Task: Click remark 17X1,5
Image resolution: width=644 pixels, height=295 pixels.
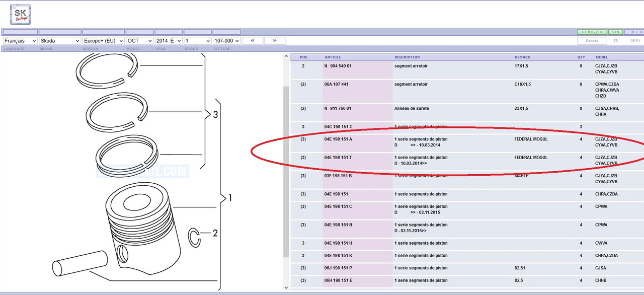Action: (522, 66)
